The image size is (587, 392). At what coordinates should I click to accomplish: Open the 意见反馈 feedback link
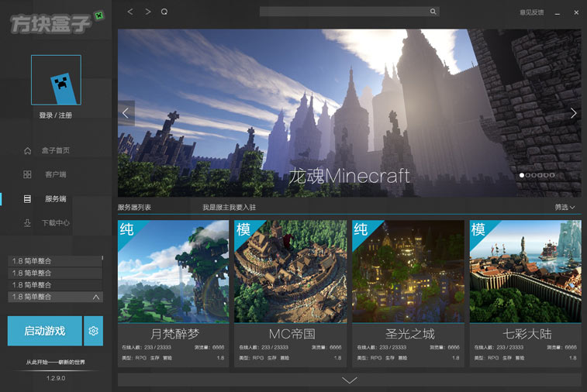(531, 12)
